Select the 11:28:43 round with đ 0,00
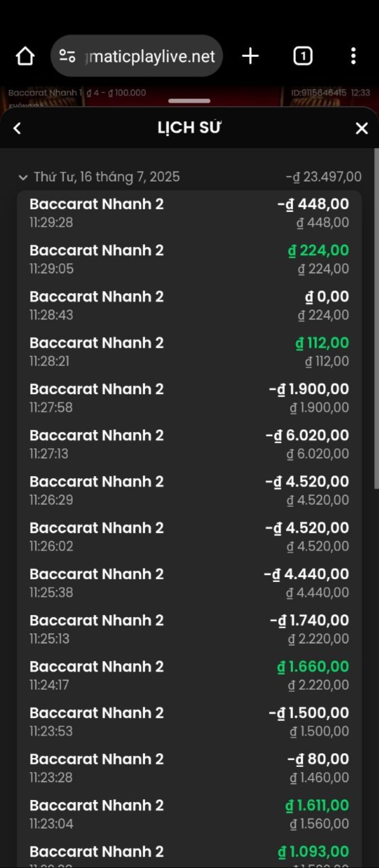The height and width of the screenshot is (868, 379). [189, 305]
